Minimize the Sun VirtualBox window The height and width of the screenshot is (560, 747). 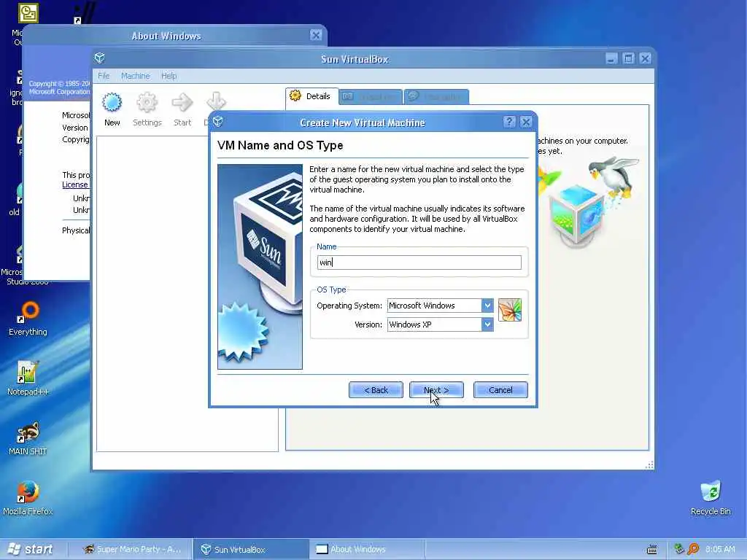[x=612, y=58]
